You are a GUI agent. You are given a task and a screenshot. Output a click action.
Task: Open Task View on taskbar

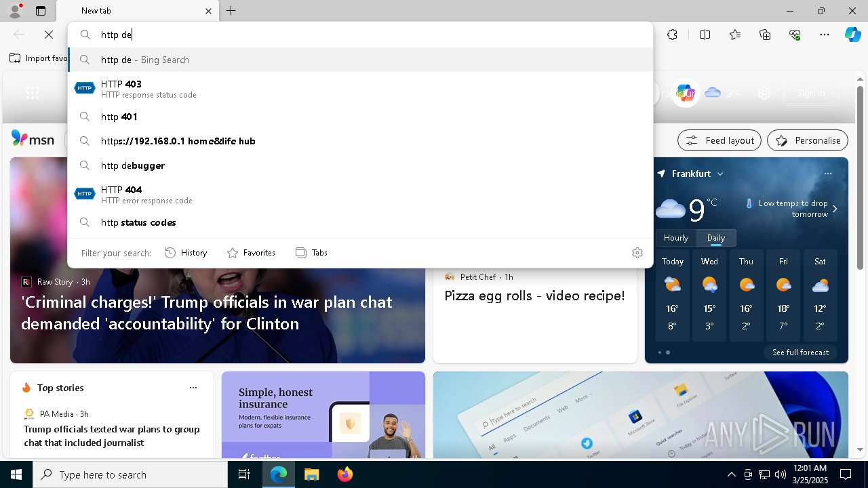[x=244, y=474]
